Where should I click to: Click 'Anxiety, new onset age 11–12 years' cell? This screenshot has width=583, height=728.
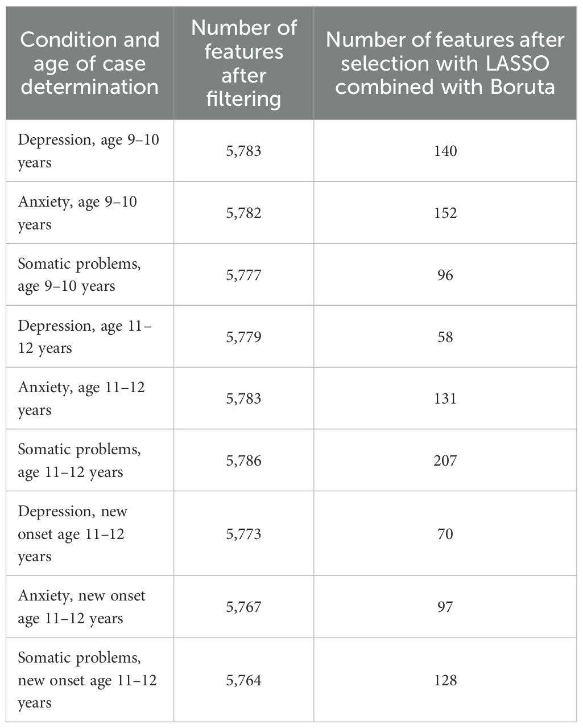tap(81, 607)
